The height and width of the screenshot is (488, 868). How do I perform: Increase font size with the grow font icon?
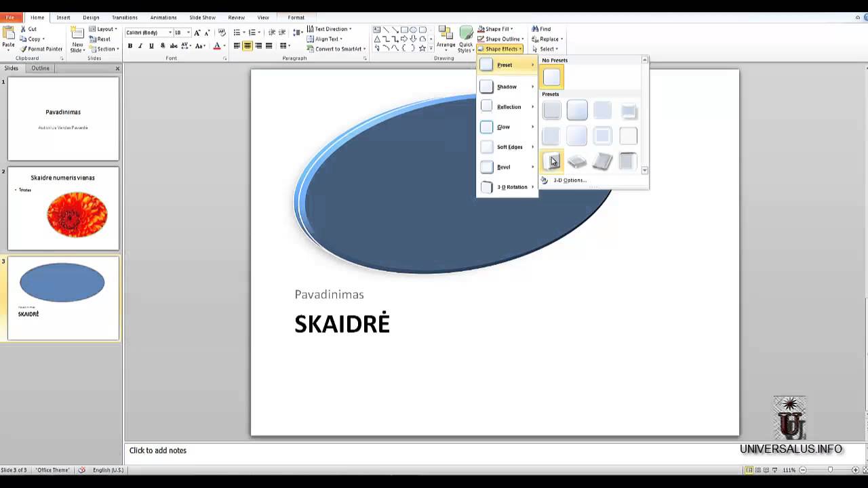197,33
